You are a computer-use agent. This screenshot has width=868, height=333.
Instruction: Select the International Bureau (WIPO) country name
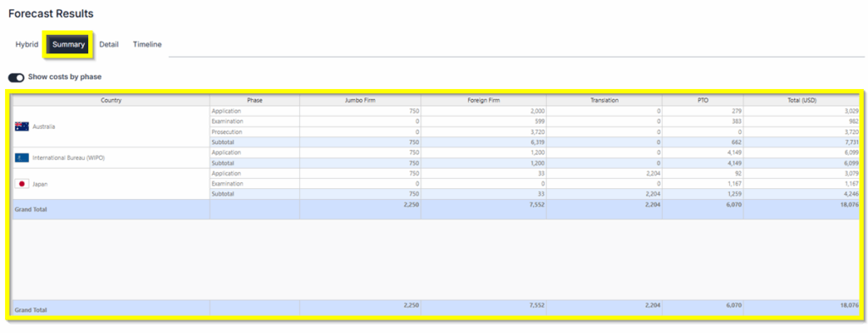tap(70, 158)
